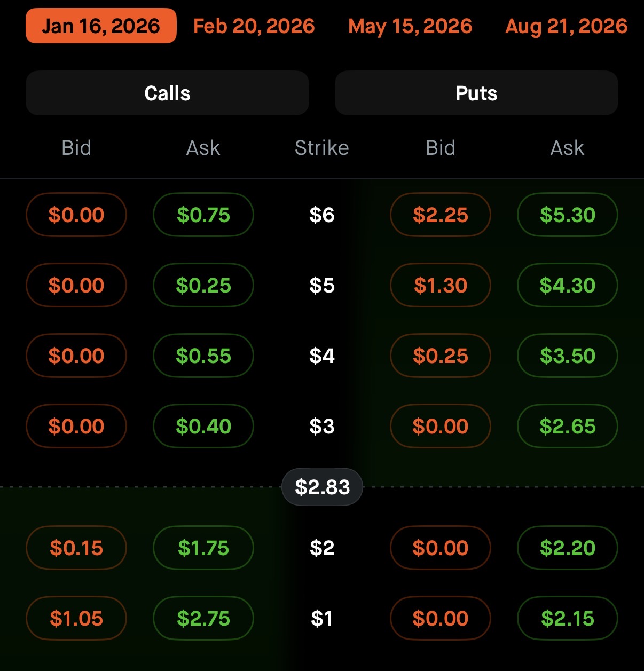Switch to Feb 20, 2026 expiration
The image size is (644, 671).
tap(254, 26)
